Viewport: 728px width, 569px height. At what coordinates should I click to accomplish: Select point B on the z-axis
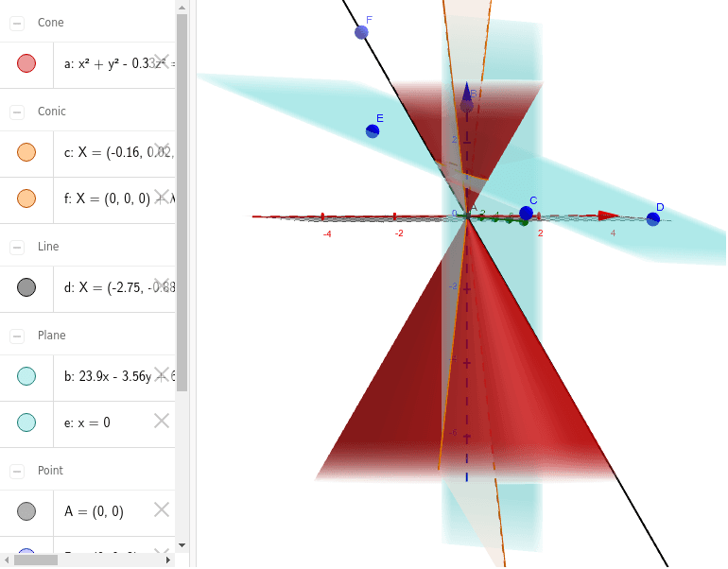[x=467, y=106]
